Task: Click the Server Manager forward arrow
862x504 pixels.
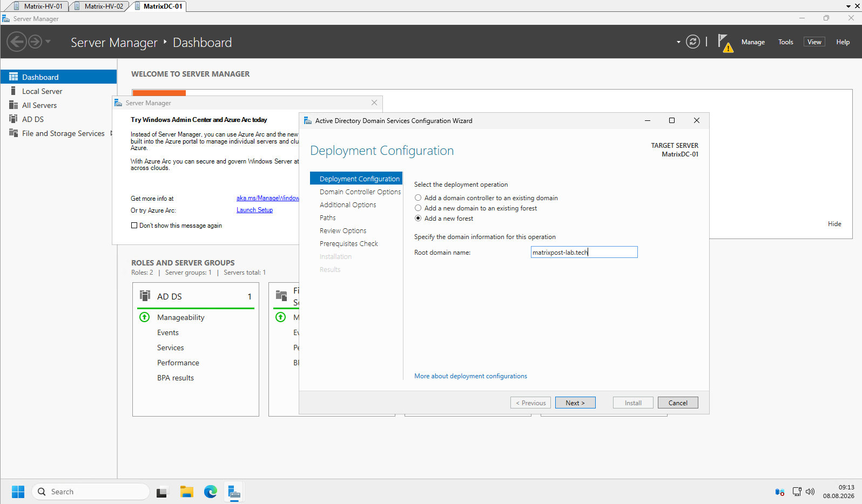Action: pos(35,42)
